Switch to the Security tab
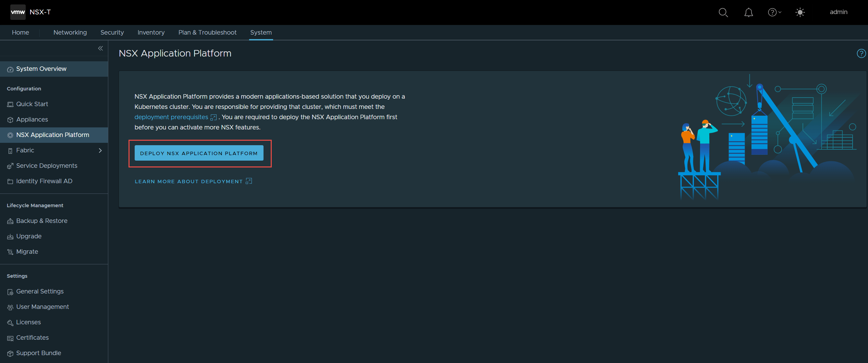Viewport: 868px width, 363px height. [112, 33]
